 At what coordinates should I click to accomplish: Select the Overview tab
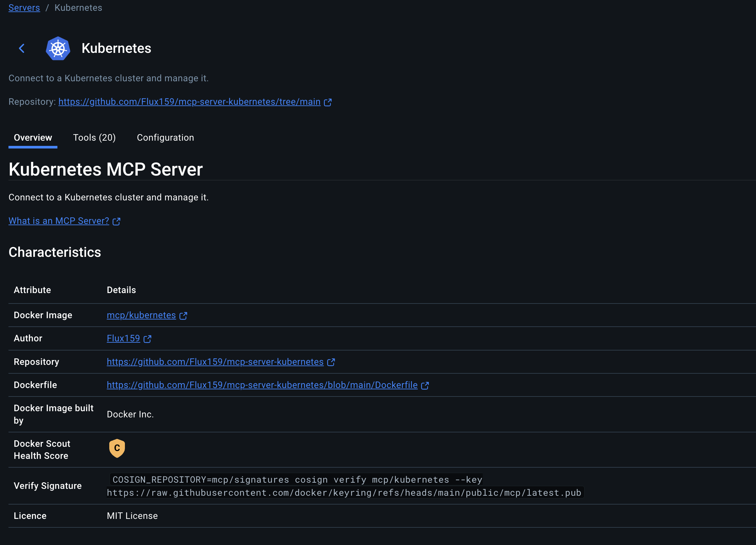(x=32, y=137)
